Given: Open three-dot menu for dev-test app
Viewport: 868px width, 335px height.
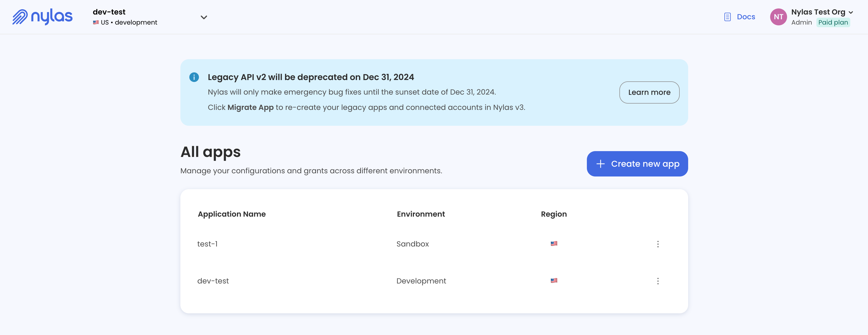Looking at the screenshot, I should coord(657,281).
